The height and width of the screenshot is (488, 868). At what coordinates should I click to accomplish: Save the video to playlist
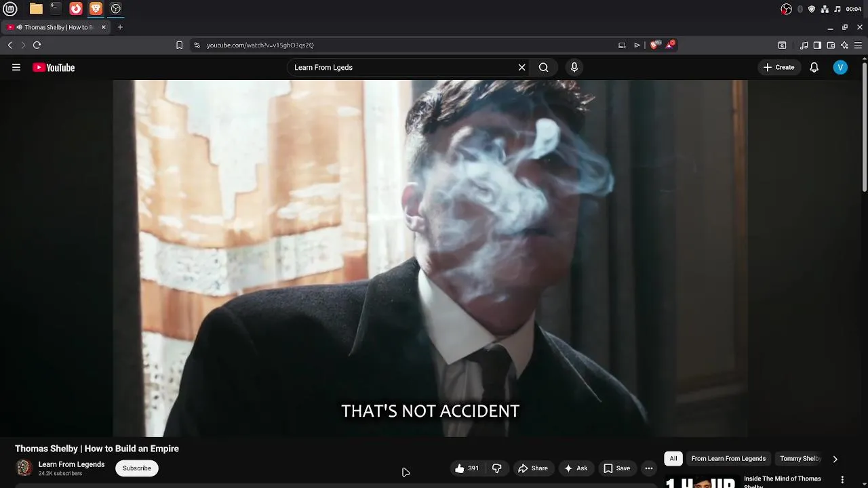coord(617,468)
